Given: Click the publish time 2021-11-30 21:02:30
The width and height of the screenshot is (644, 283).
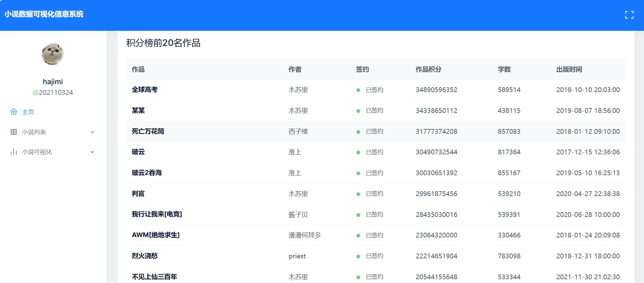Looking at the screenshot, I should pos(588,277).
